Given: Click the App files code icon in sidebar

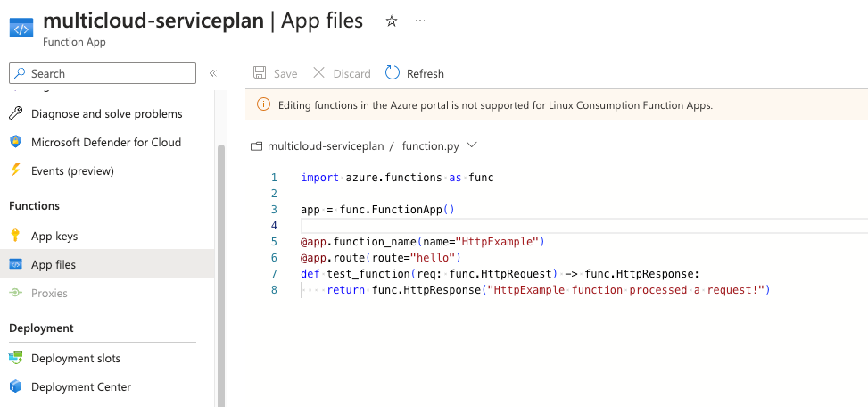Looking at the screenshot, I should (15, 264).
